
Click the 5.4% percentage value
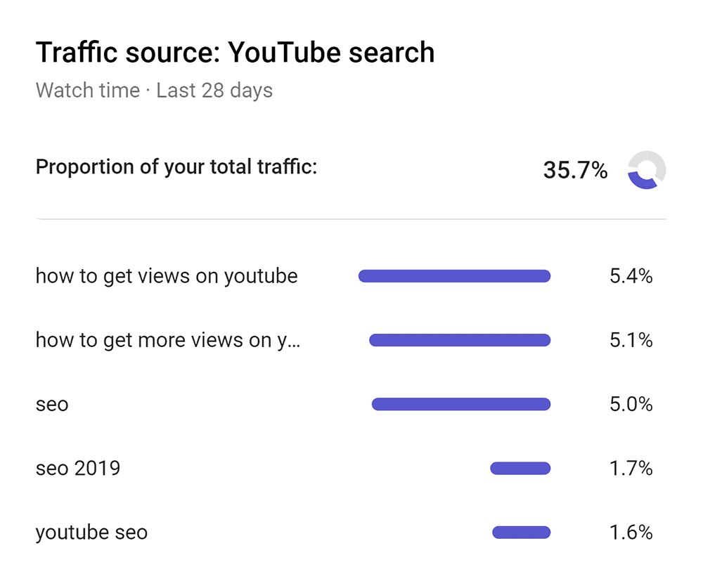[x=631, y=276]
